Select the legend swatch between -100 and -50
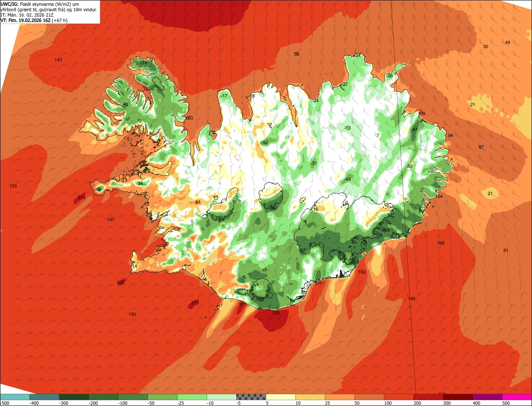The height and width of the screenshot is (406, 532). (x=133, y=397)
